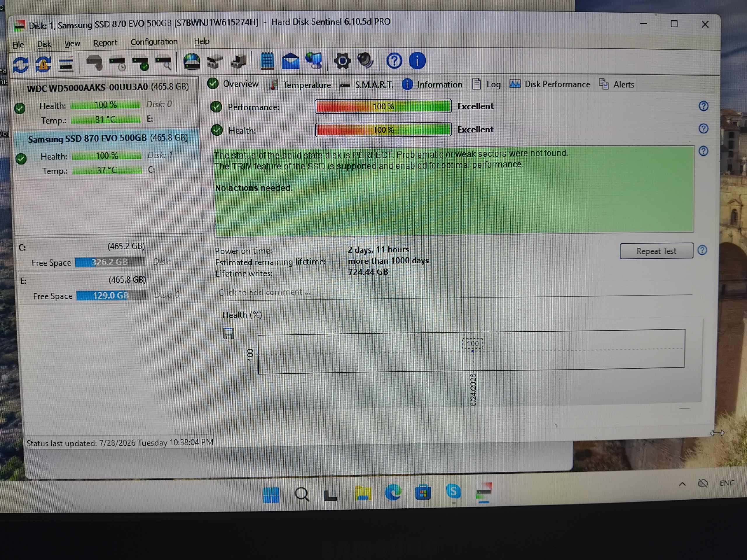Screen dimensions: 747x560
Task: Click the Samsung SSD 37 °C temperature bar
Action: click(x=107, y=170)
